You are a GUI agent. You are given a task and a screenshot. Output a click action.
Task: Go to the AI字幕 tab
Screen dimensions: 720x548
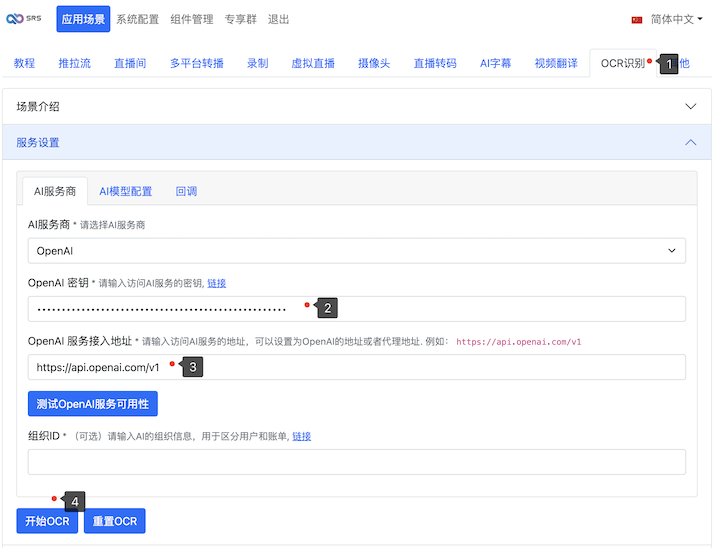point(495,63)
